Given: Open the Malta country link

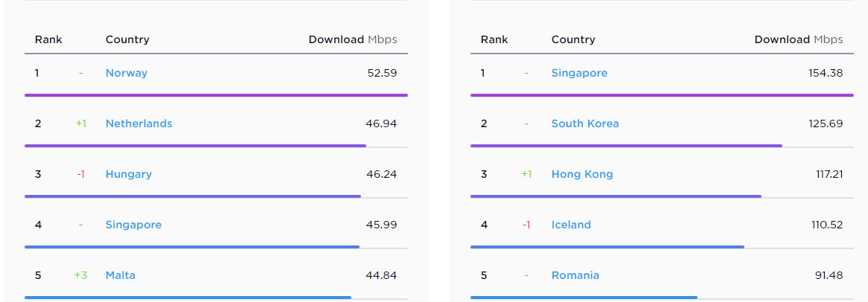Looking at the screenshot, I should point(121,275).
